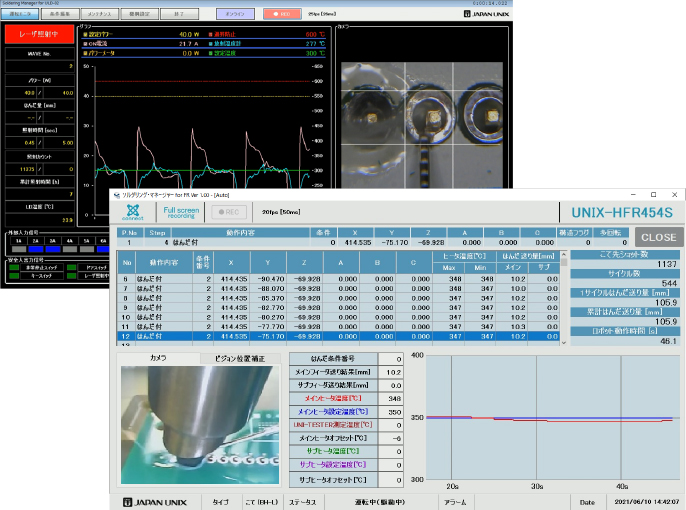Open the second top tab in Soldering Manager
686x510 pixels.
[60, 14]
